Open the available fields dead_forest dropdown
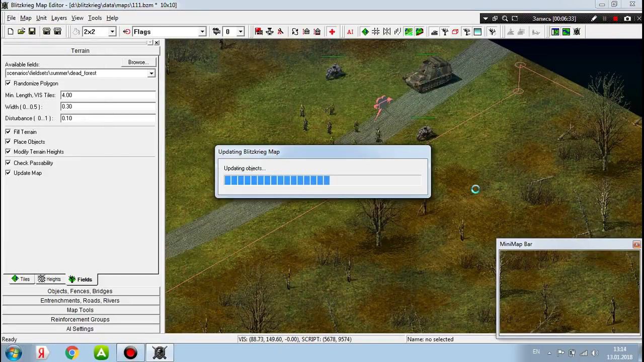This screenshot has width=644, height=362. [x=151, y=73]
